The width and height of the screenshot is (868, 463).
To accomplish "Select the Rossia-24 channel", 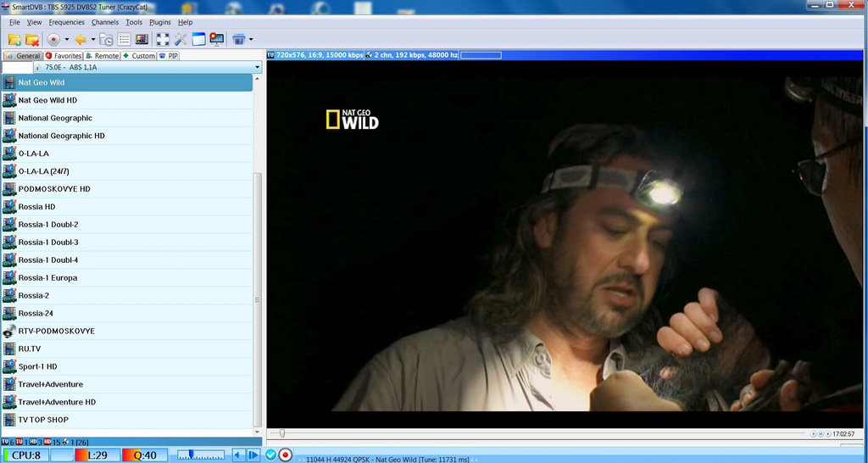I will (x=127, y=313).
